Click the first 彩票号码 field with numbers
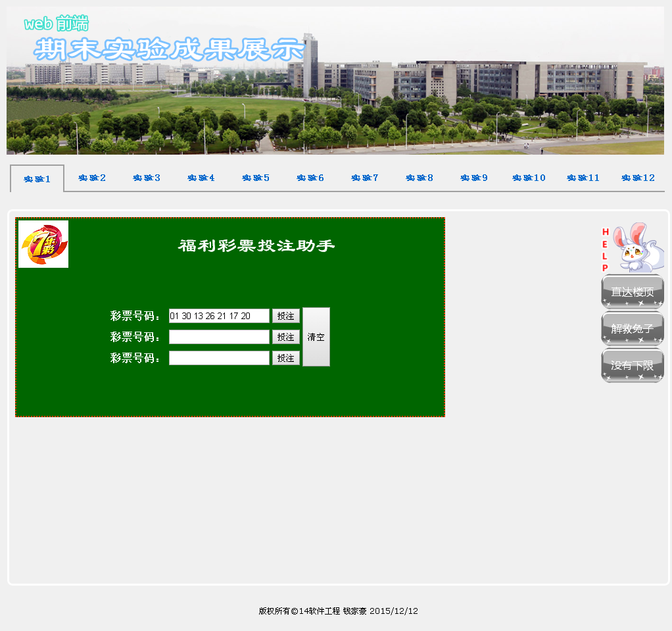 tap(219, 316)
